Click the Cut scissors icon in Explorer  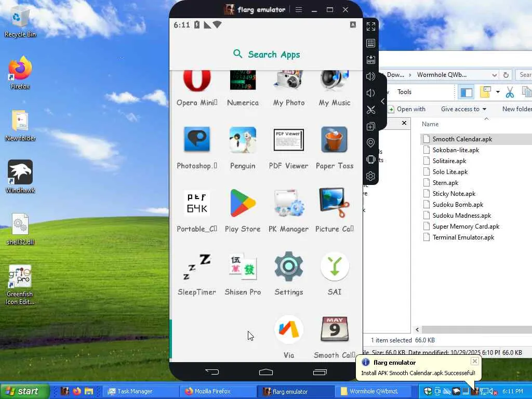coord(510,92)
